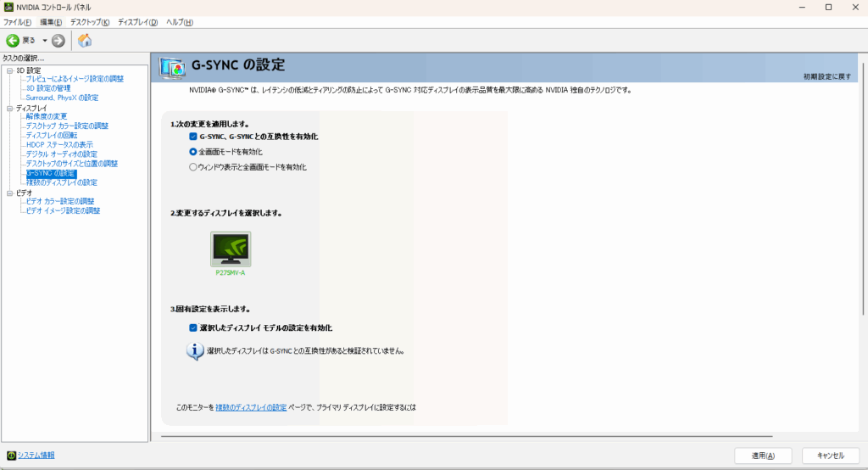Open デスクトップのサイズと位置の調整 tree item
Screen dimensions: 868x470
click(x=72, y=164)
